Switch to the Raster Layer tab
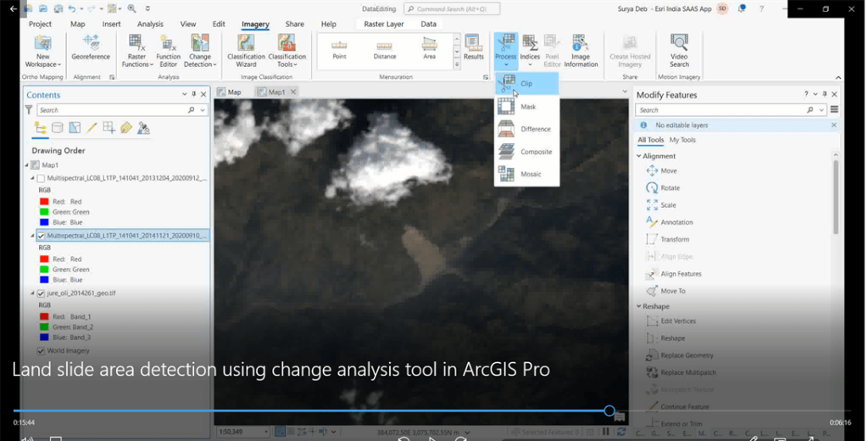This screenshot has height=441, width=868. point(384,25)
